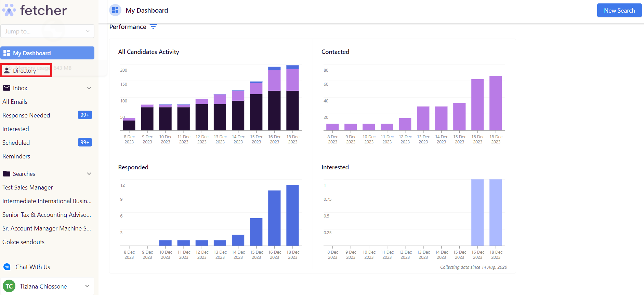Open Reminders in the sidebar
This screenshot has height=295, width=644.
pyautogui.click(x=16, y=156)
